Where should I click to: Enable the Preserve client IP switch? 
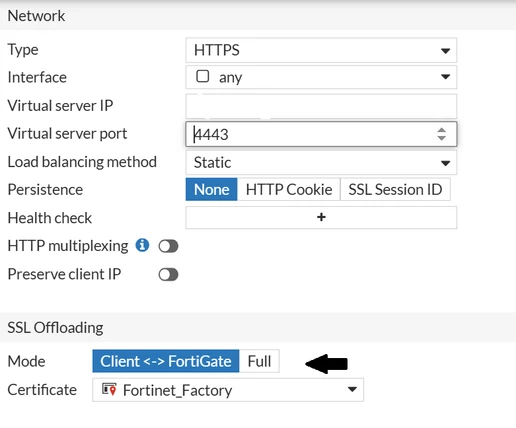[x=168, y=275]
